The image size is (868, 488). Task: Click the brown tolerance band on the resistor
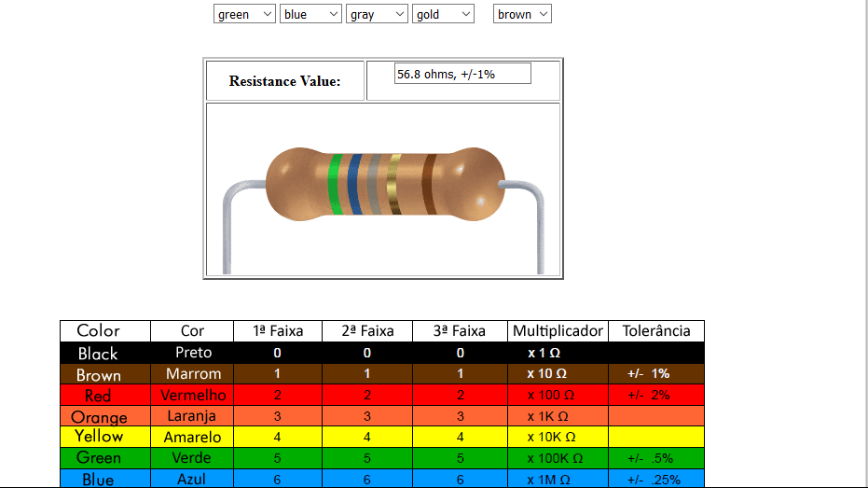point(430,185)
